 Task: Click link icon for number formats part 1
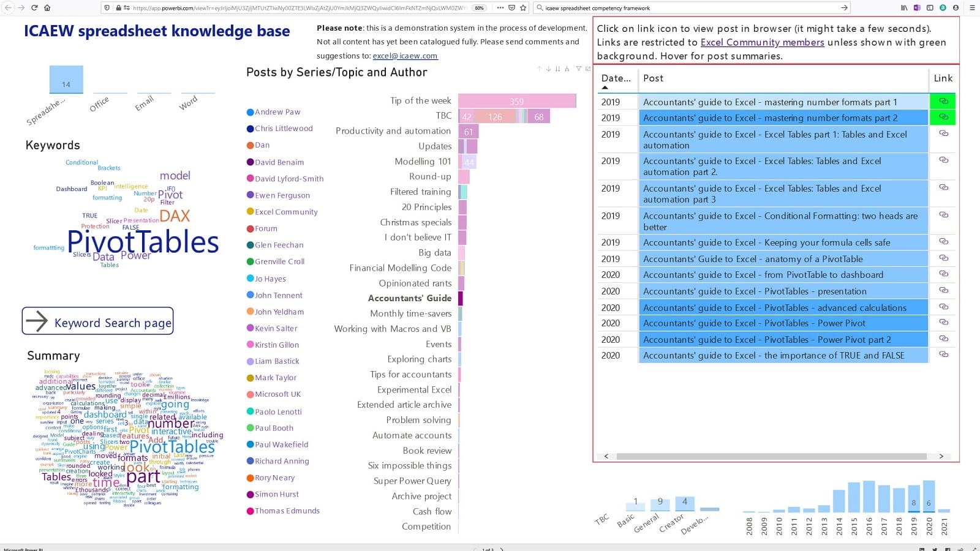pyautogui.click(x=943, y=101)
